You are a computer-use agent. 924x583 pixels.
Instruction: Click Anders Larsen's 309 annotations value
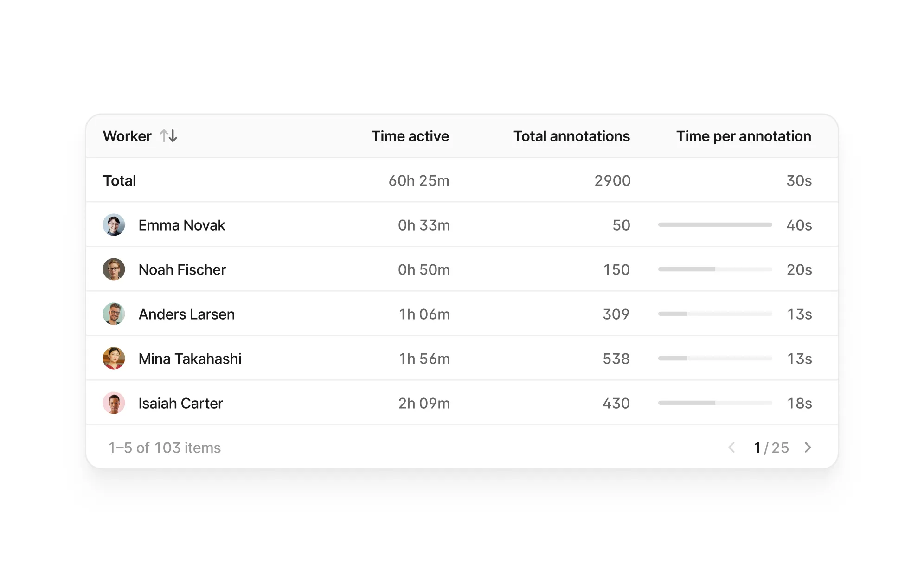click(616, 314)
